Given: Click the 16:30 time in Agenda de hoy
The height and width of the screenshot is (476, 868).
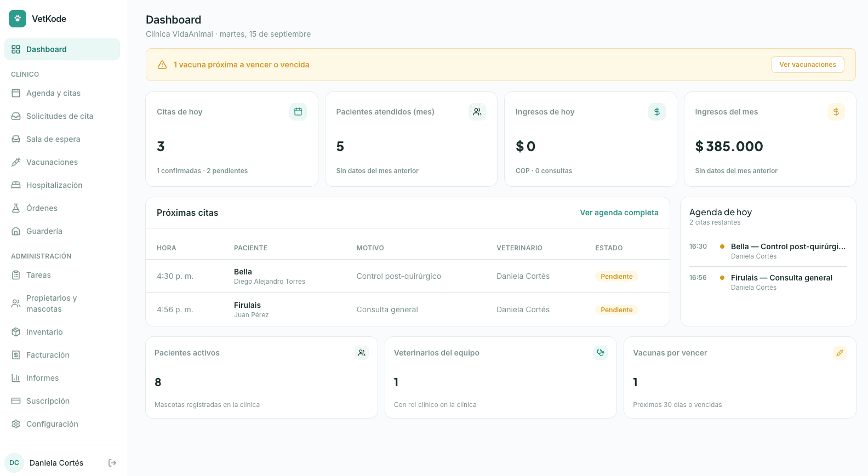Looking at the screenshot, I should pyautogui.click(x=698, y=246).
